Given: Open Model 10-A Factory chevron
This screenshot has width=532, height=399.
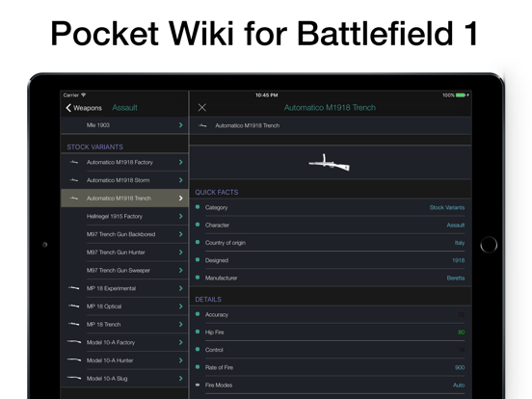Looking at the screenshot, I should (181, 342).
